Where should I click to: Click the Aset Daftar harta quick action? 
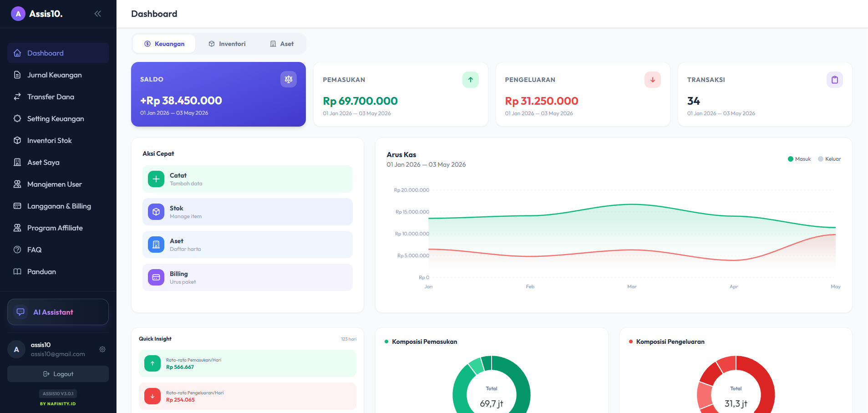click(248, 245)
